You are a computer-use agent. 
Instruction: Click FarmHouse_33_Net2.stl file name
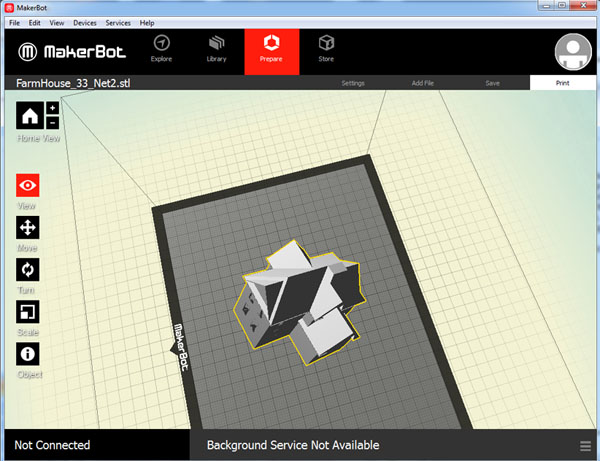click(x=73, y=83)
